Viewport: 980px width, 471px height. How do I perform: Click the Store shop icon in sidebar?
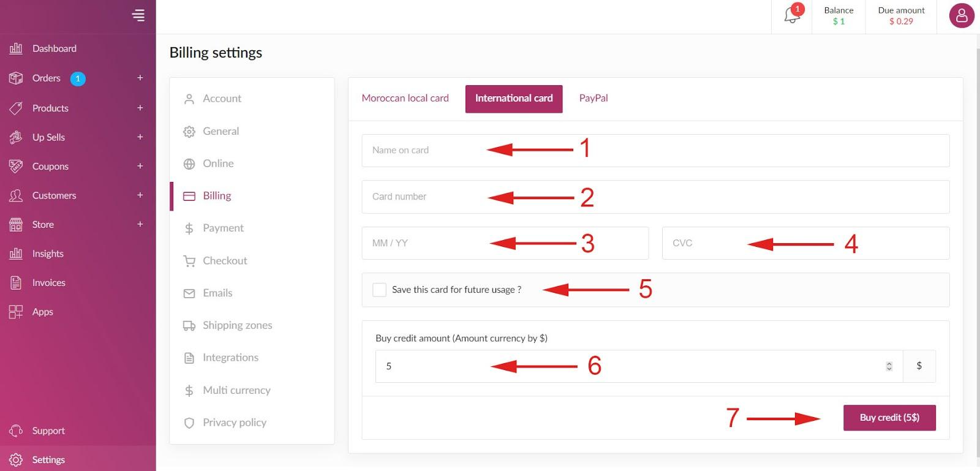[x=16, y=225]
